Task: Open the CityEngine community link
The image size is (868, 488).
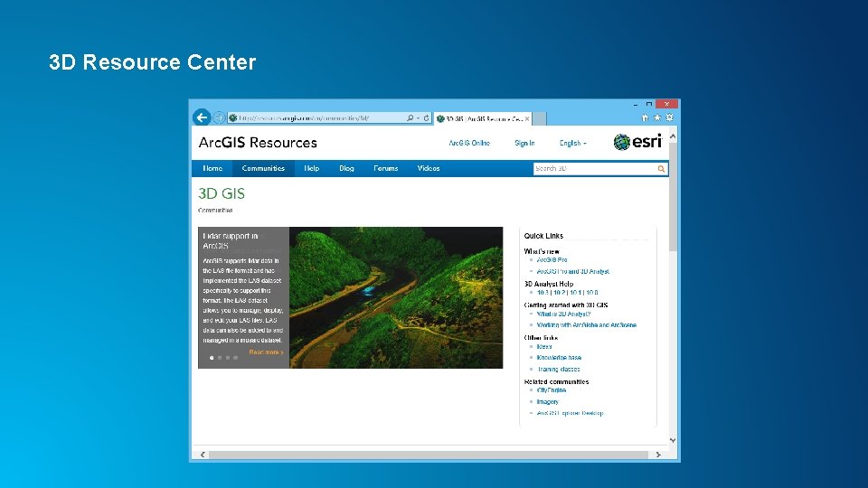Action: [552, 390]
